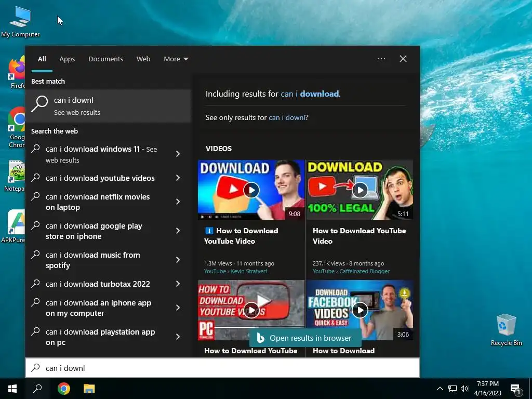This screenshot has width=532, height=399.
Task: Click the YouTube › Kevin Stratvert source link
Action: [x=235, y=271]
